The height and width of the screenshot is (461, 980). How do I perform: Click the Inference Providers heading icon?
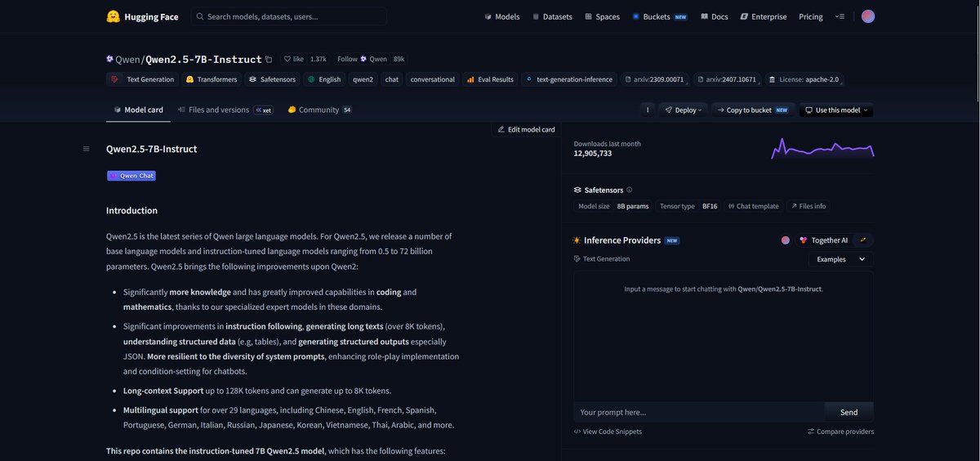(577, 240)
